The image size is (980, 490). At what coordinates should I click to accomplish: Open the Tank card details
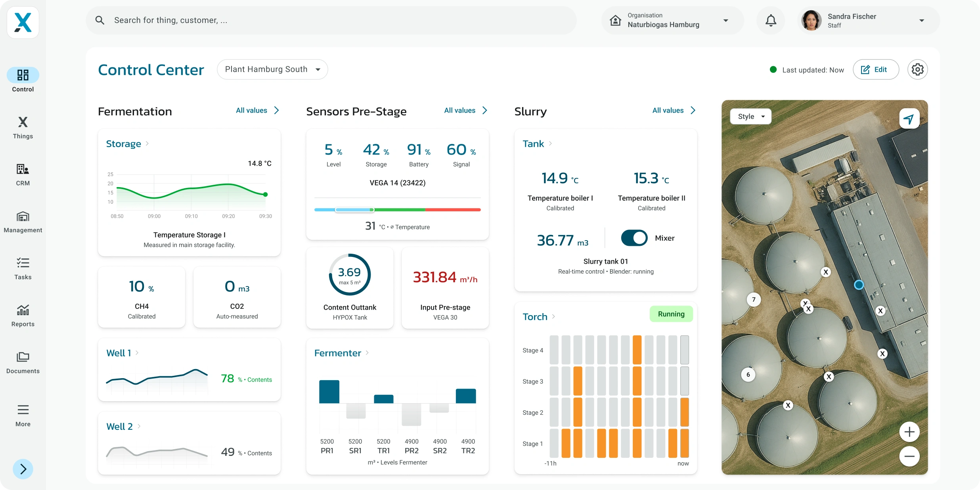coord(537,144)
